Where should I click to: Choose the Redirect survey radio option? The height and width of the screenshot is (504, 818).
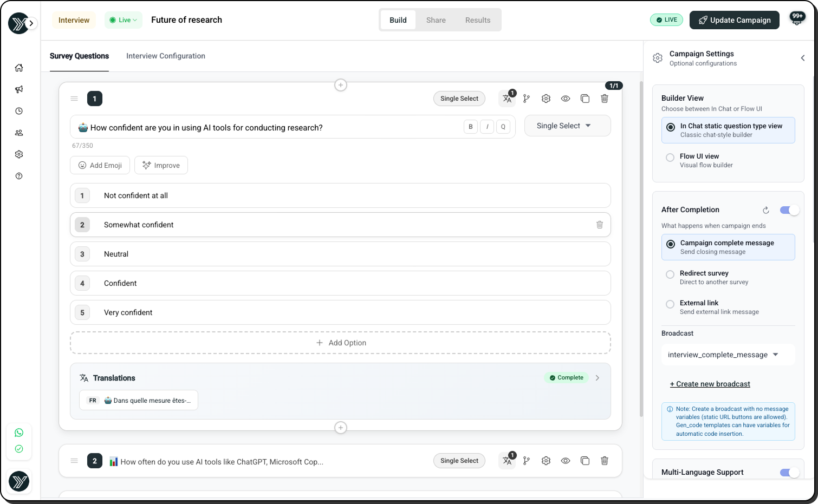tap(670, 274)
